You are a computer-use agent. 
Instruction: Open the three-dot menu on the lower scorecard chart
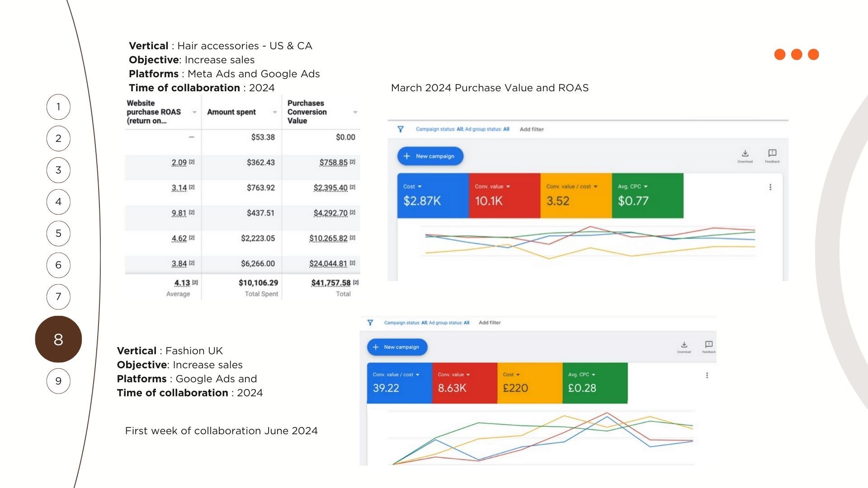(707, 375)
